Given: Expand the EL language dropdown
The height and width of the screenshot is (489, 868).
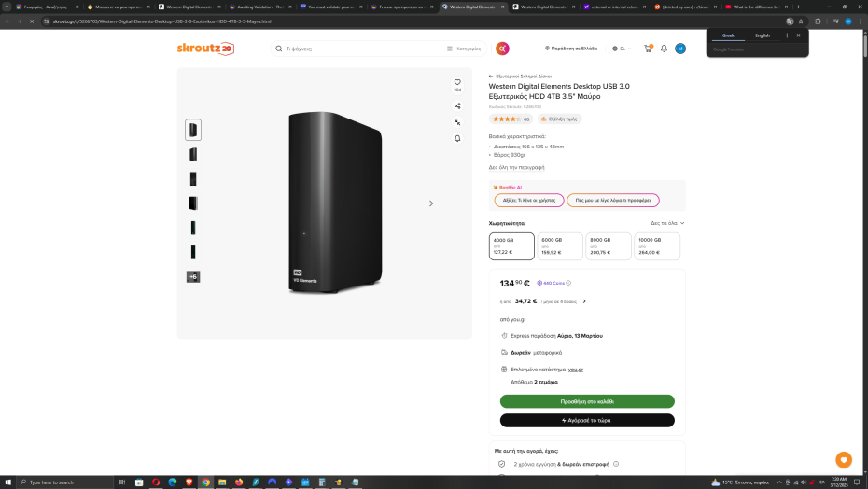Looking at the screenshot, I should (x=622, y=49).
